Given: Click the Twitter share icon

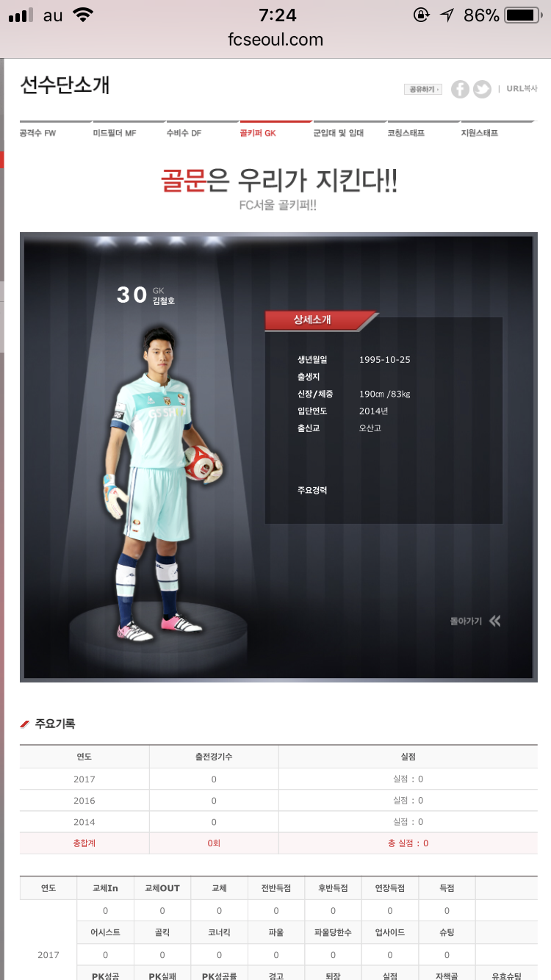Looking at the screenshot, I should (482, 89).
